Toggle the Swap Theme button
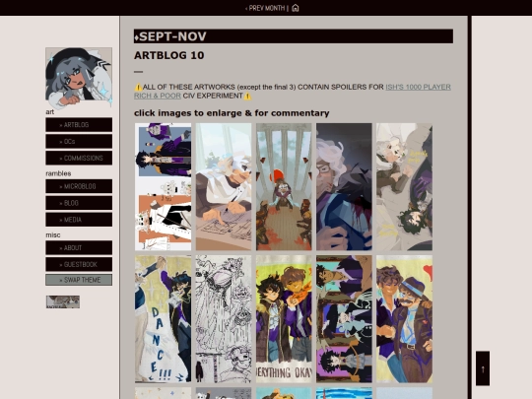The height and width of the screenshot is (399, 532). click(x=79, y=280)
